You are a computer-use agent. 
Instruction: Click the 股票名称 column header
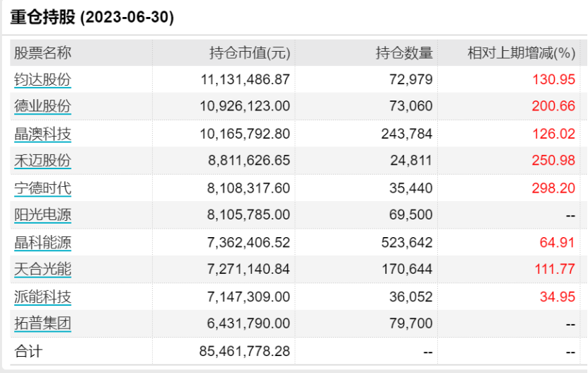[42, 53]
